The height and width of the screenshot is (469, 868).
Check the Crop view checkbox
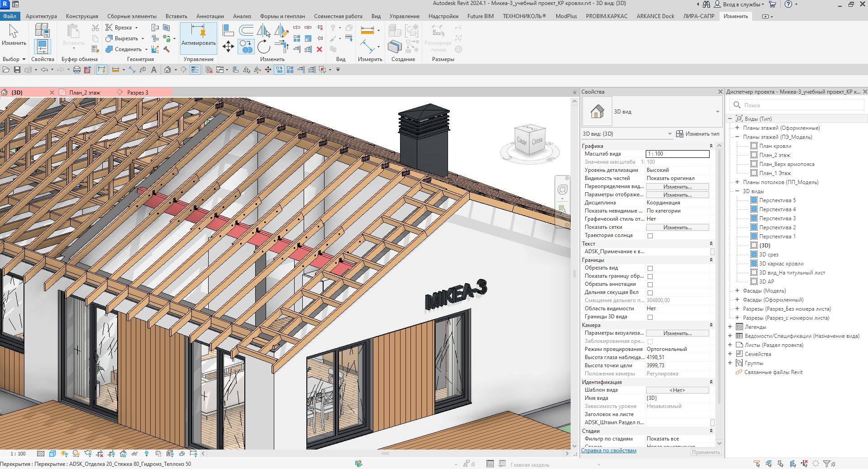point(650,268)
